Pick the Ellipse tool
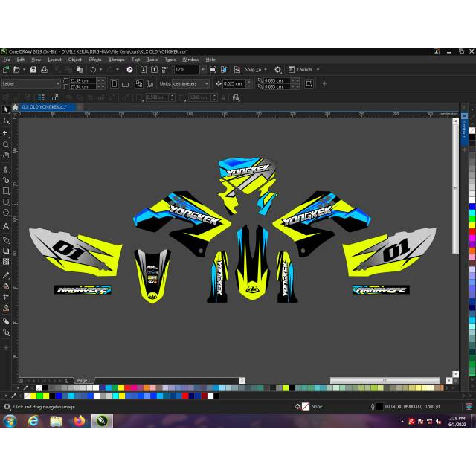Screen dimensions: 476x476 (6, 202)
